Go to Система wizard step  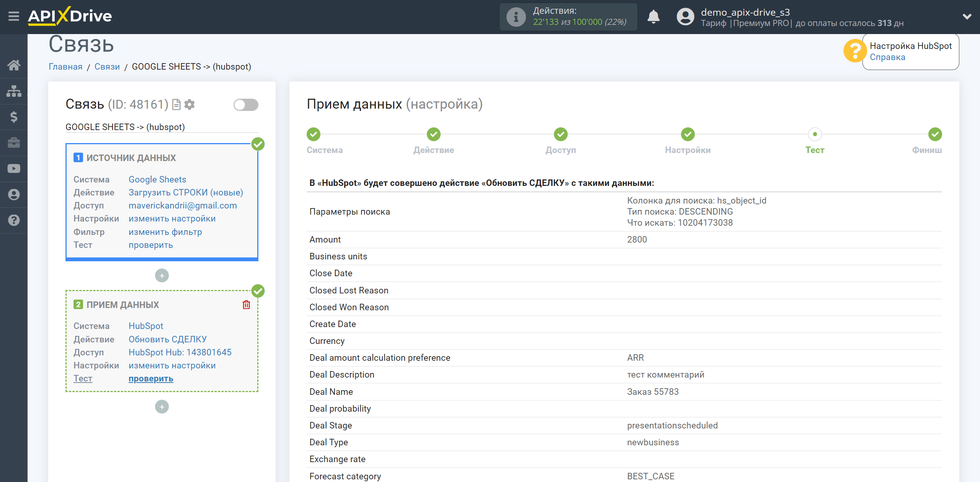[x=314, y=134]
